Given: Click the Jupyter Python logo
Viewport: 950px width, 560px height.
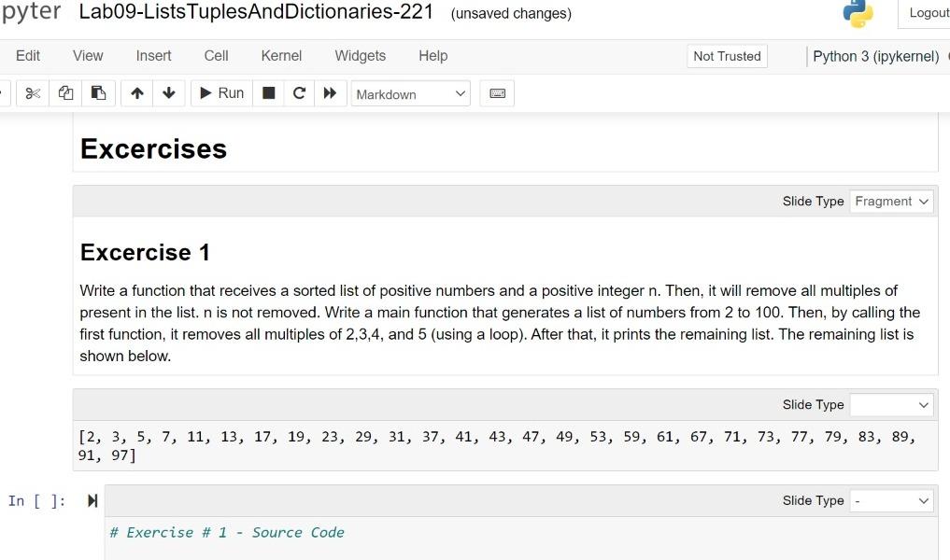Looking at the screenshot, I should point(857,14).
